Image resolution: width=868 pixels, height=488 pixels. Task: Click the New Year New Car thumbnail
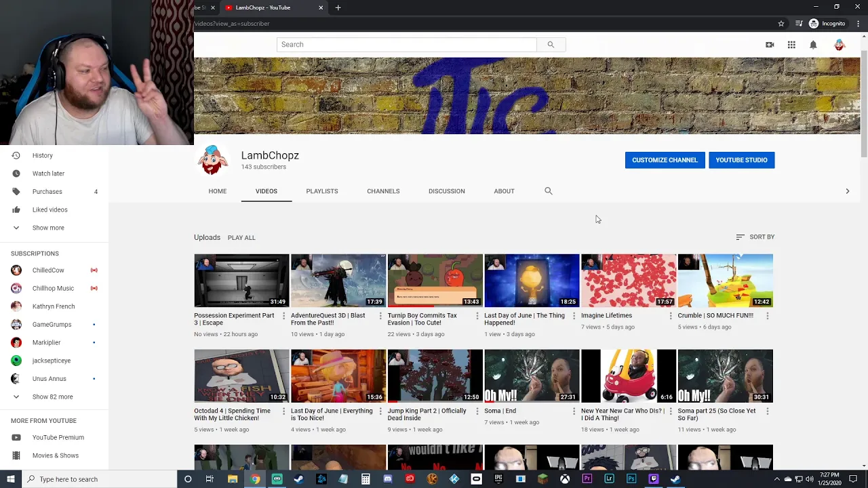(629, 376)
